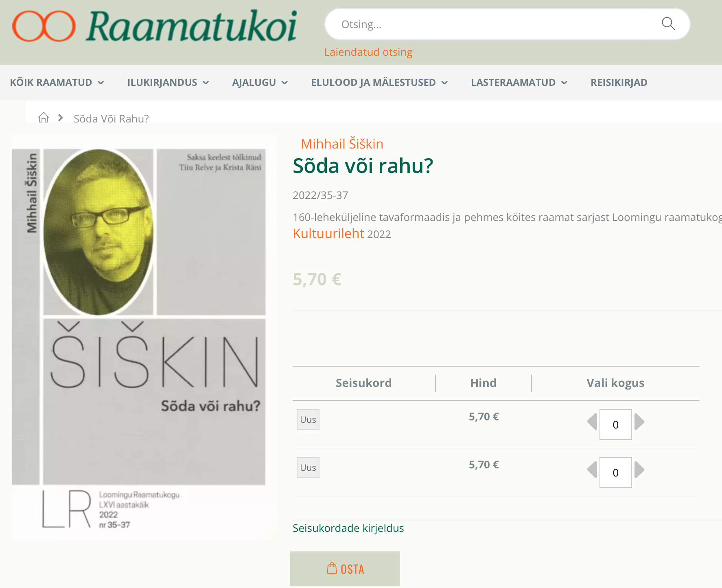Decrease quantity in first Uus row
The width and height of the screenshot is (722, 588).
tap(592, 422)
